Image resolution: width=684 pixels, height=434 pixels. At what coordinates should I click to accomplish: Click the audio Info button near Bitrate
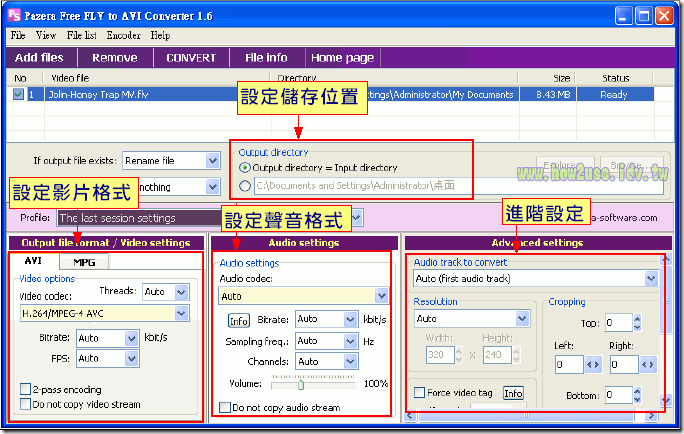[x=238, y=320]
